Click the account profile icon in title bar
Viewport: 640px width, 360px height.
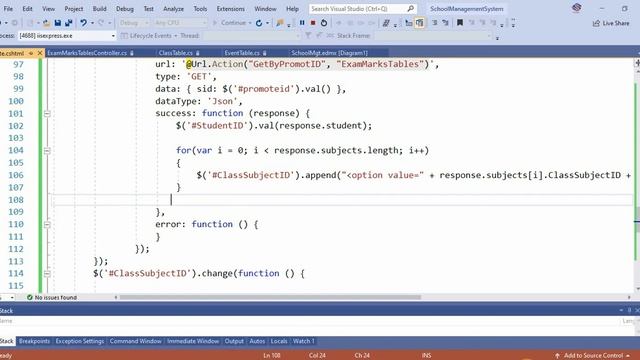pyautogui.click(x=576, y=8)
